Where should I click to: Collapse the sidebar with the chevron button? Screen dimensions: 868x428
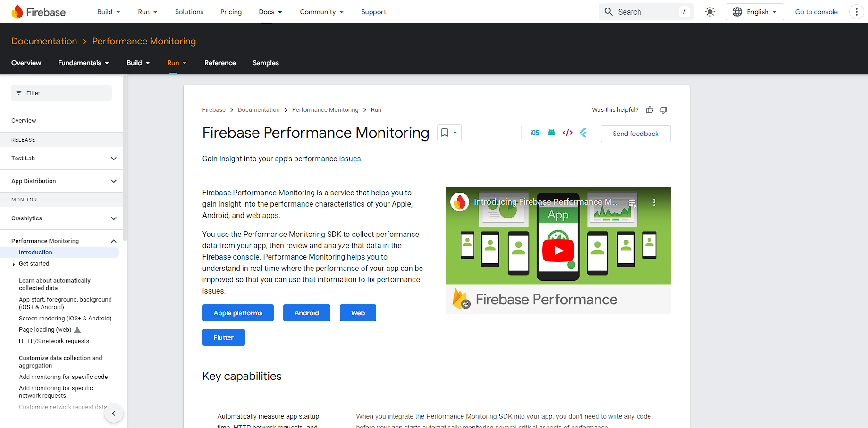click(114, 413)
